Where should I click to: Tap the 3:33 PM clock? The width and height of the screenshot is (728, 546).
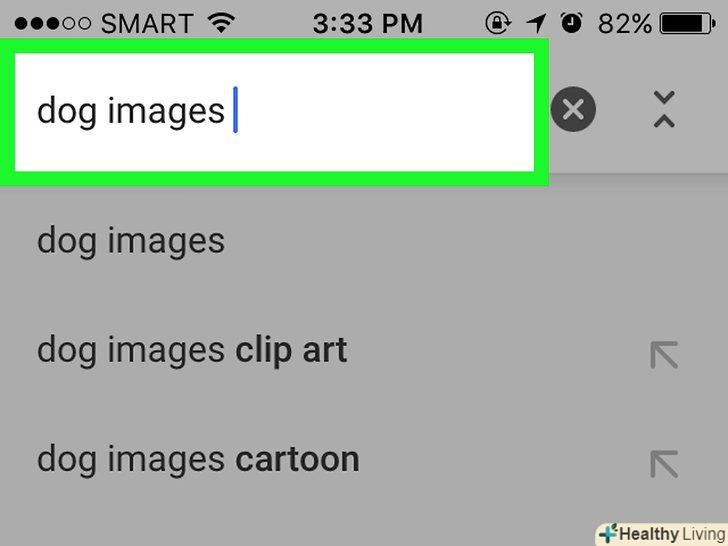pos(370,23)
